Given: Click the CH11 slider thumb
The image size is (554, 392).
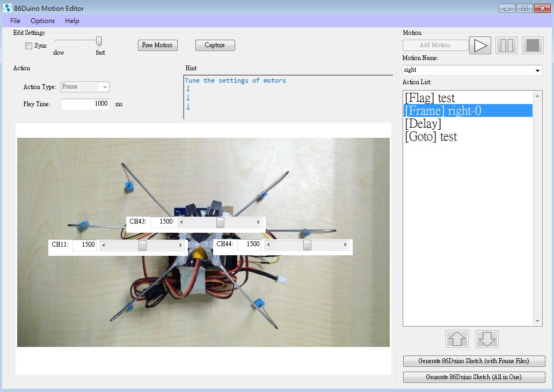Looking at the screenshot, I should coord(142,245).
